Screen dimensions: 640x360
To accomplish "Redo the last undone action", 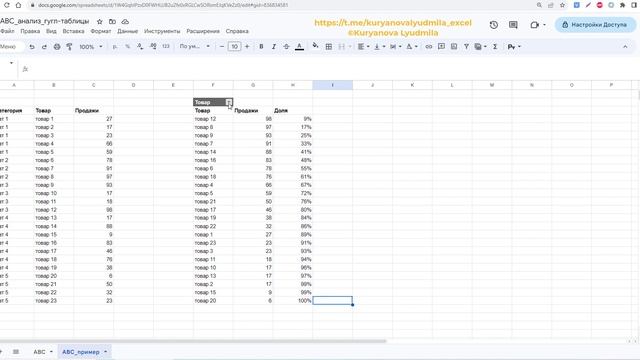I will [x=44, y=47].
